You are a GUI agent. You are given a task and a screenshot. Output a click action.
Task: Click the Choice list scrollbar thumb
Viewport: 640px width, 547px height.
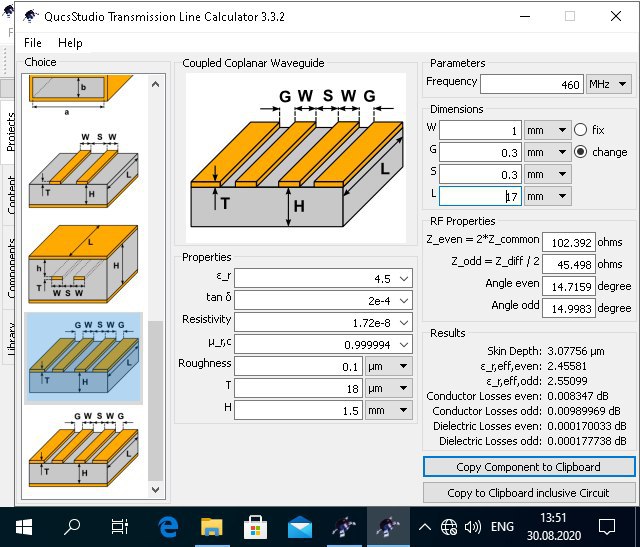click(155, 401)
